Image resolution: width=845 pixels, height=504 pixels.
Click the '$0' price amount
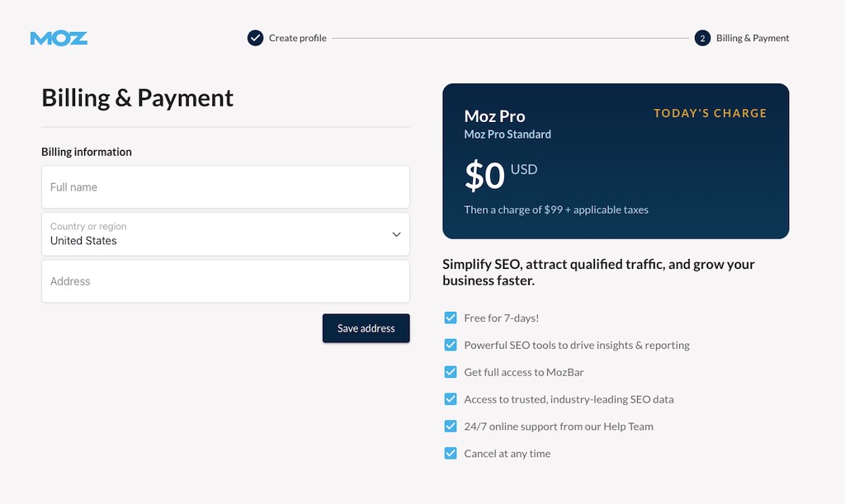tap(484, 176)
